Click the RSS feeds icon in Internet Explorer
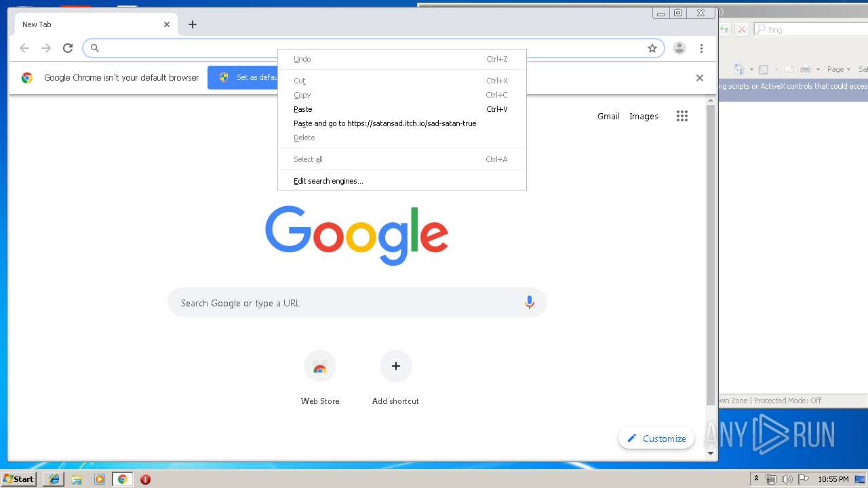Screen dimensions: 868x488 click(x=764, y=69)
